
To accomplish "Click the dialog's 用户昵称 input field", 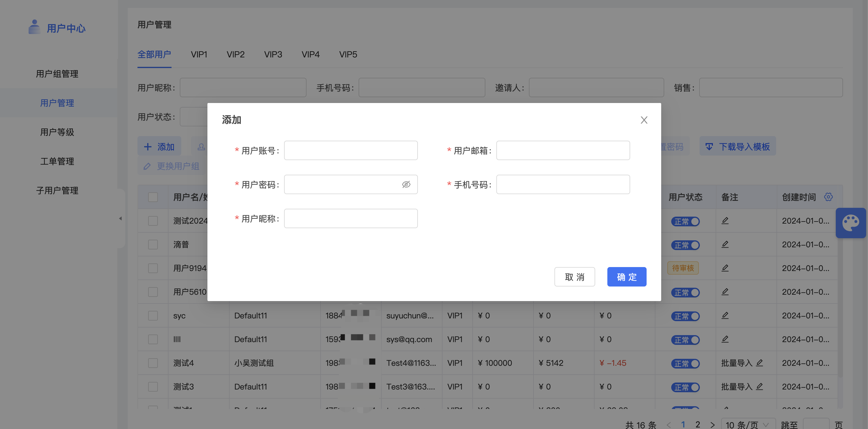I will [x=351, y=218].
